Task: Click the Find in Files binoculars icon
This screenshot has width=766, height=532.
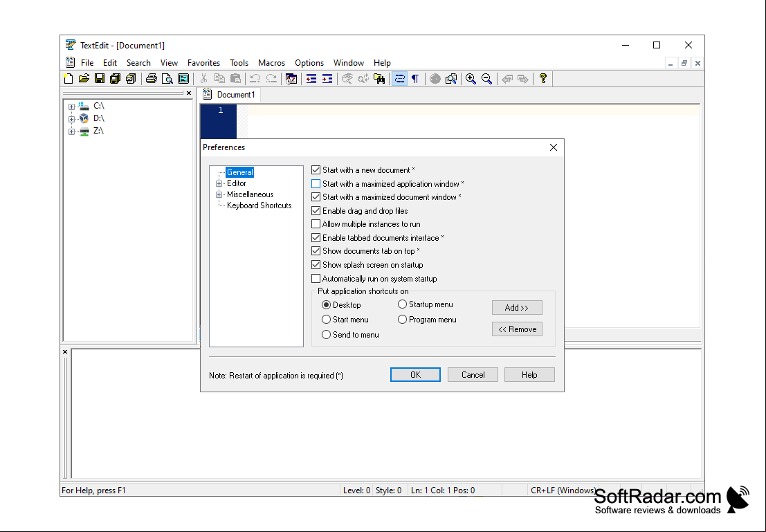Action: pos(379,79)
